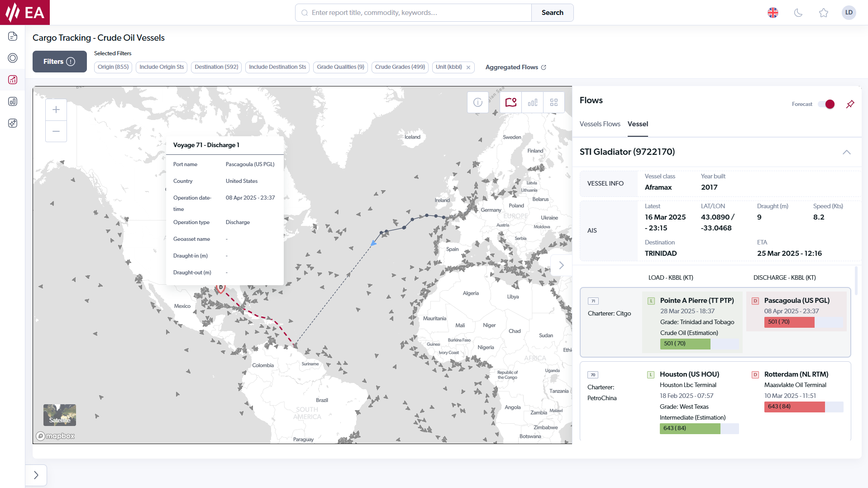Switch map to Satellite view
Image resolution: width=868 pixels, height=488 pixels.
tap(59, 415)
